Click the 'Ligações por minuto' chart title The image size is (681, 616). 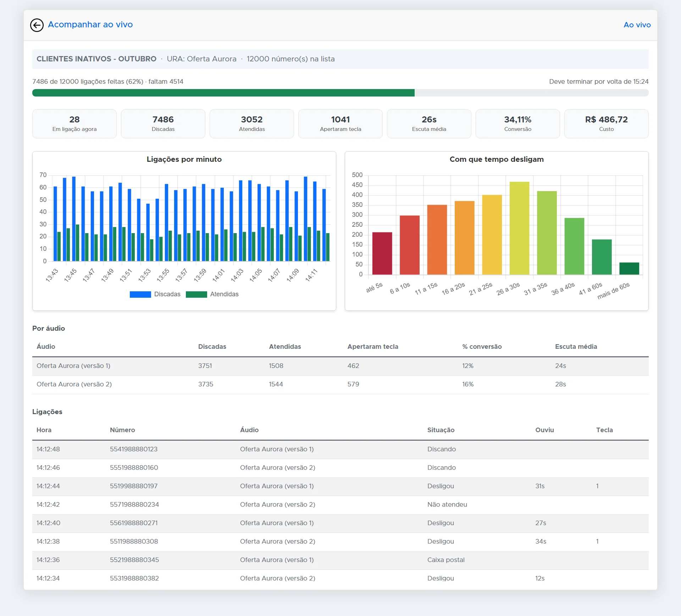[x=184, y=159]
